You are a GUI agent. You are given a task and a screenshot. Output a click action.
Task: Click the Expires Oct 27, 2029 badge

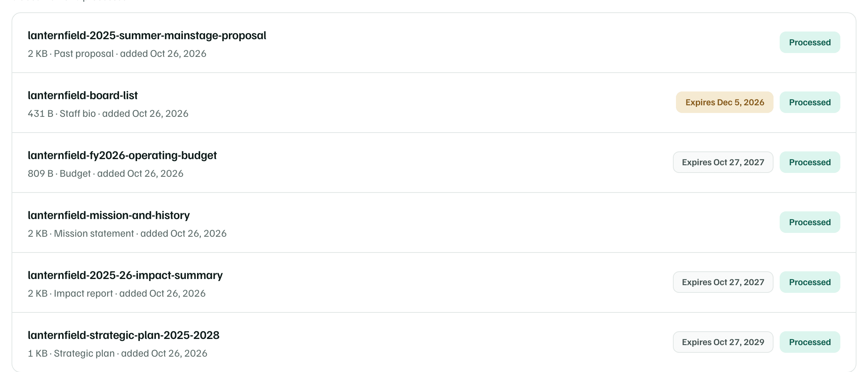pos(723,342)
